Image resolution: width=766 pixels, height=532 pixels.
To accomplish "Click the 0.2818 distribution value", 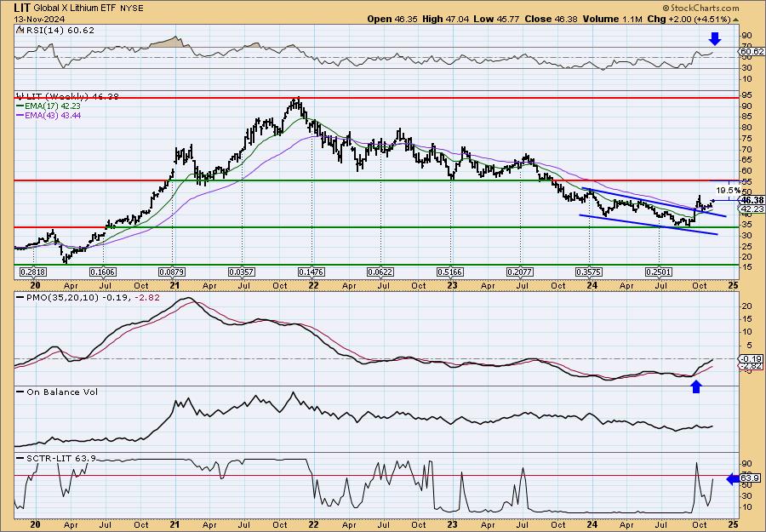I will (x=33, y=272).
